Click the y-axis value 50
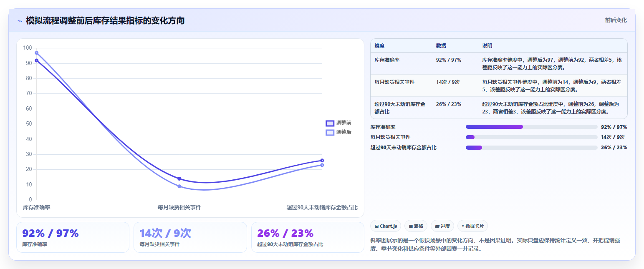Viewport: 644px width, 269px height. 29,124
